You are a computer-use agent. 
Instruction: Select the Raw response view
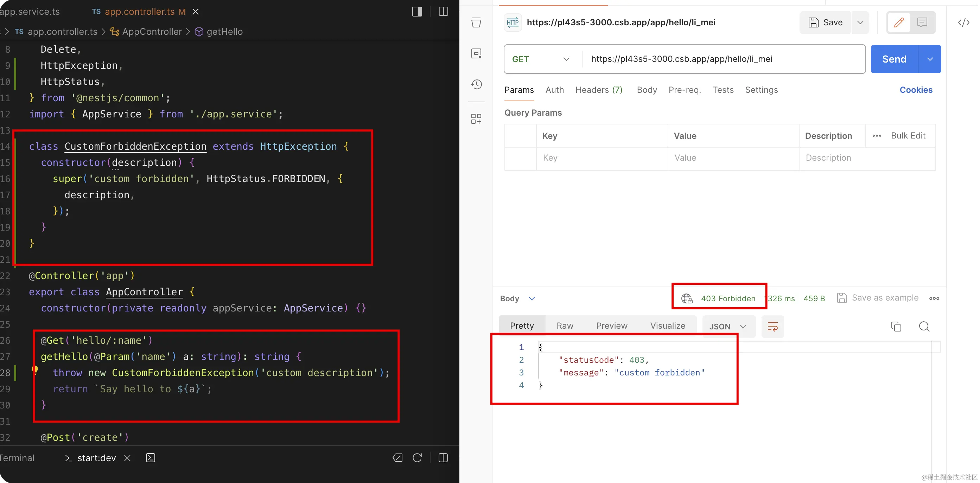click(565, 326)
